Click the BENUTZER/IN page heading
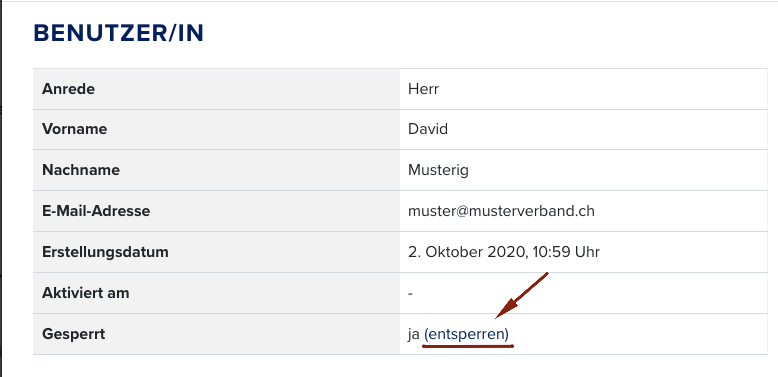This screenshot has height=377, width=778. [119, 33]
